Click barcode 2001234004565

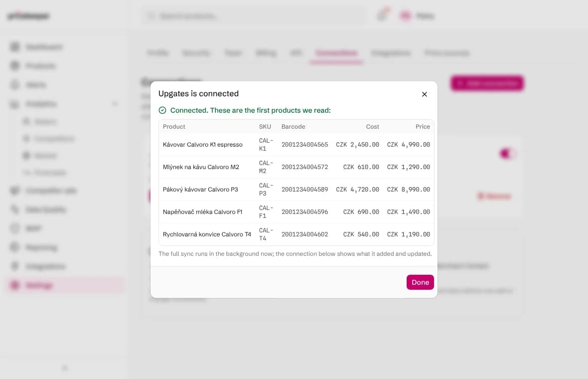click(x=304, y=145)
